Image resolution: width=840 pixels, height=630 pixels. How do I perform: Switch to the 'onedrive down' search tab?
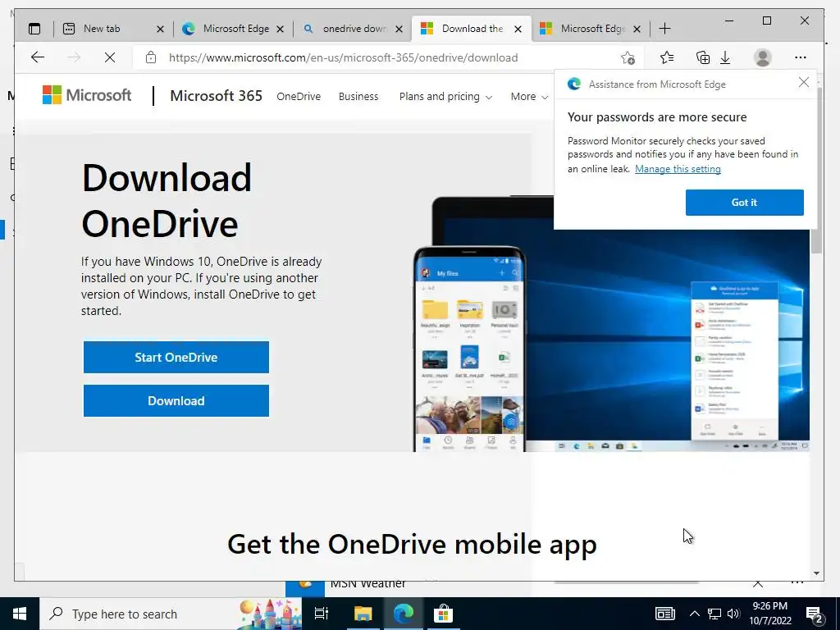point(353,29)
